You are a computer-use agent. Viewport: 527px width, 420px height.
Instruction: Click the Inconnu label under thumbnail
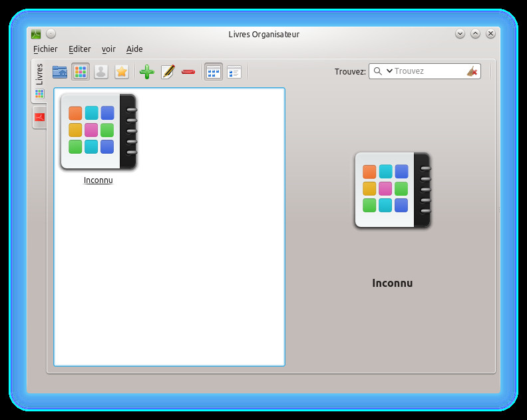point(98,180)
